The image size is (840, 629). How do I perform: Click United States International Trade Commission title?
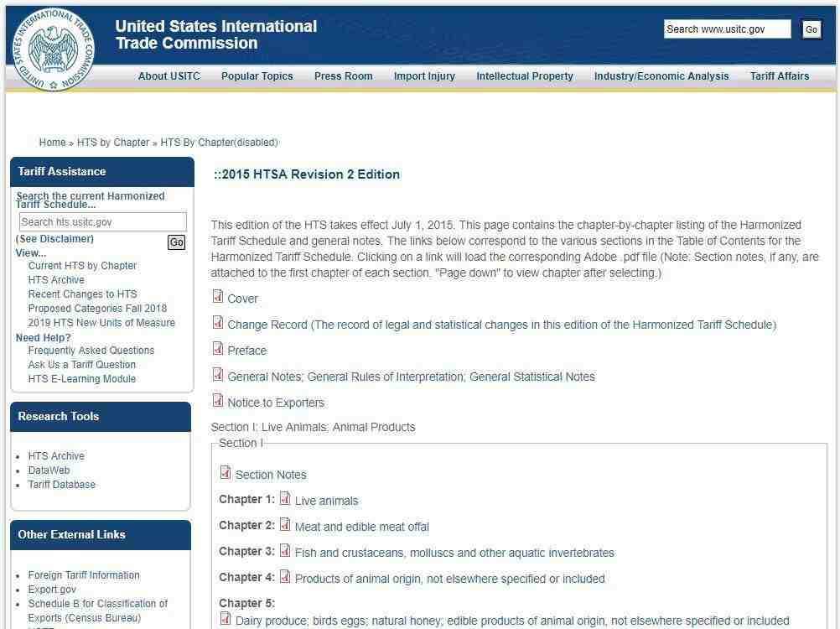tap(216, 35)
